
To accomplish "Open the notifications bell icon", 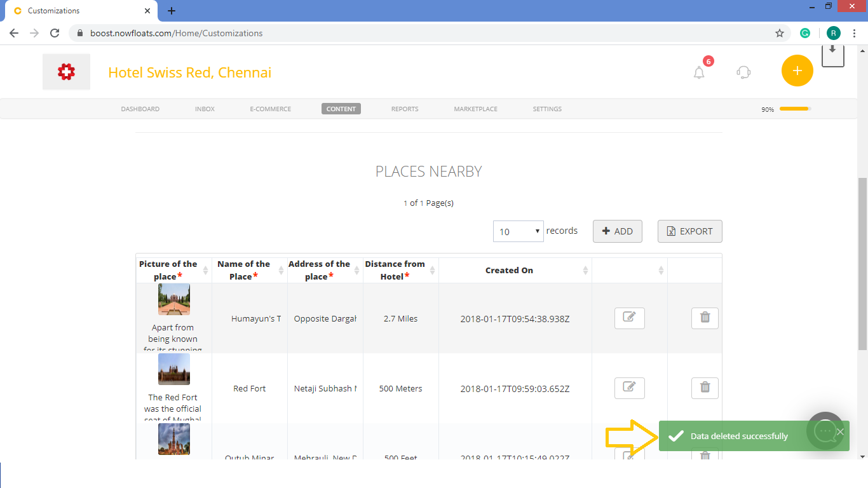I will tap(699, 72).
